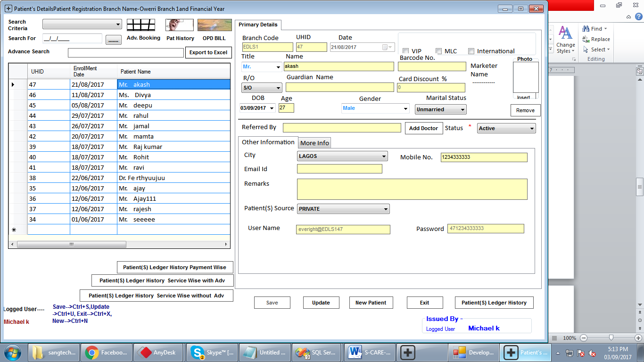Open Develop... taskbar item
Image resolution: width=644 pixels, height=362 pixels.
click(x=473, y=353)
